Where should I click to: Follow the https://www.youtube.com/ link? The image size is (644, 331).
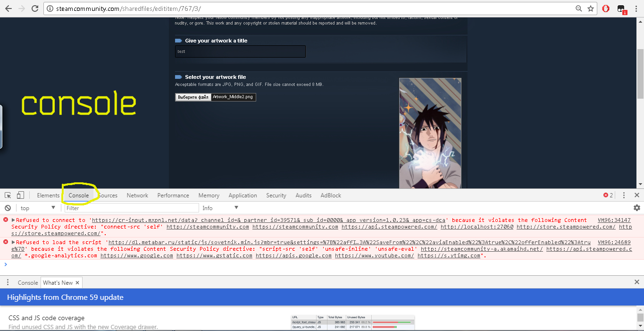tap(375, 255)
